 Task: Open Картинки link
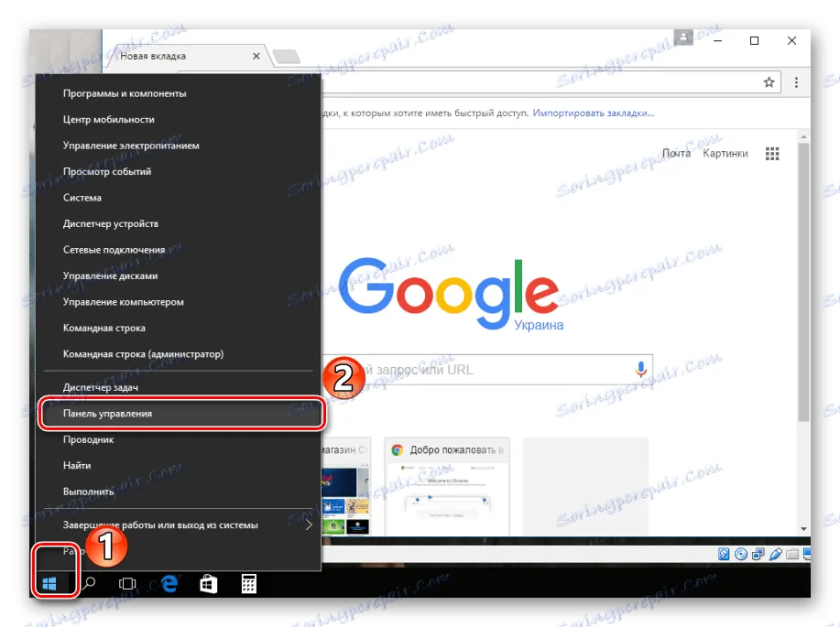(x=725, y=153)
